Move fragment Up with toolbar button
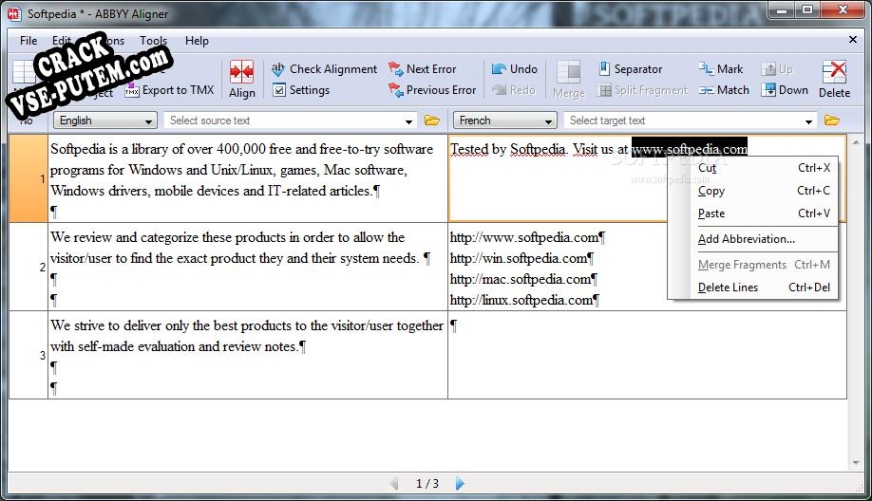 pos(777,69)
